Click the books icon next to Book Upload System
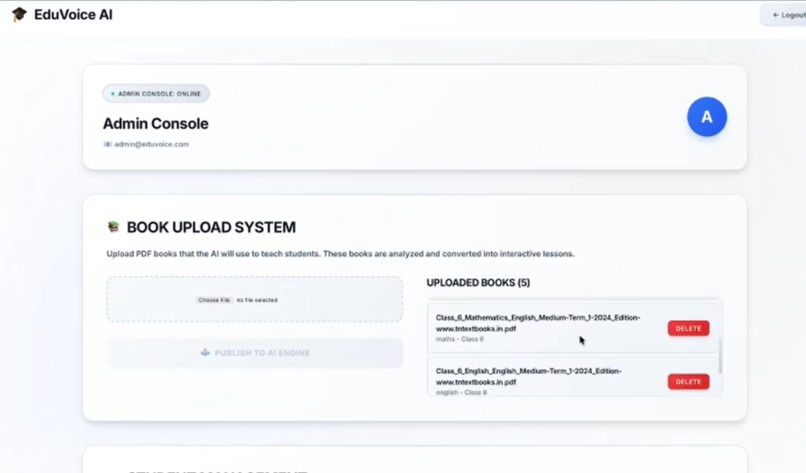The width and height of the screenshot is (806, 473). [113, 227]
